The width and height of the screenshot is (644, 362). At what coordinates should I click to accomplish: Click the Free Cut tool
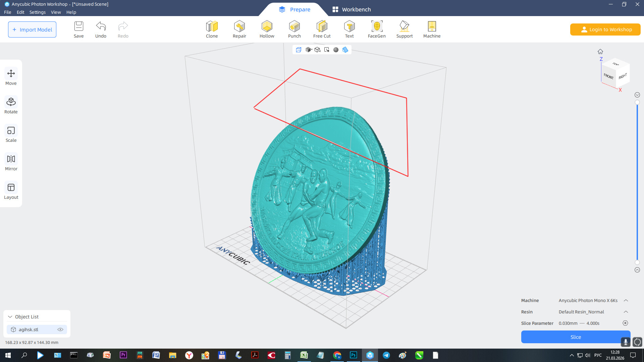[322, 29]
